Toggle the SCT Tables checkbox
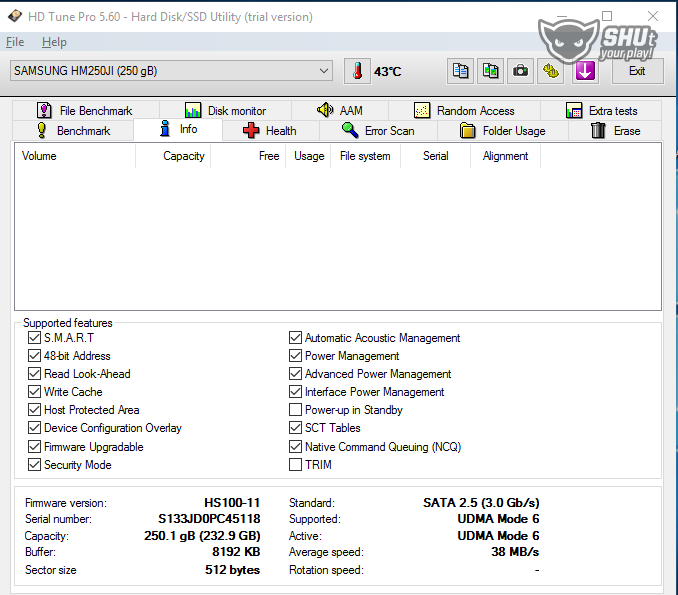678x595 pixels. pos(295,428)
